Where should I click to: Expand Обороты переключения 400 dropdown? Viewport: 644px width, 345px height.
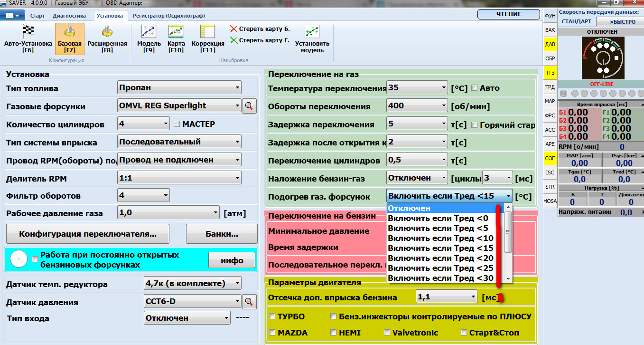coord(417,105)
